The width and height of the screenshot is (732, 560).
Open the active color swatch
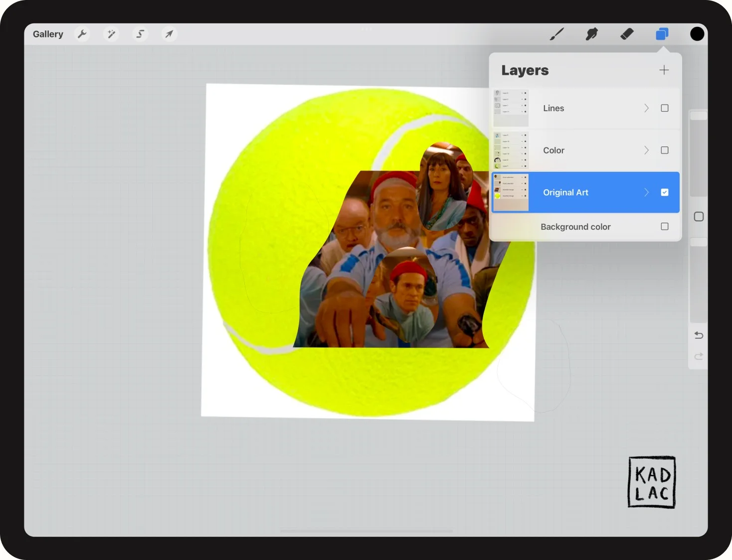click(x=697, y=34)
